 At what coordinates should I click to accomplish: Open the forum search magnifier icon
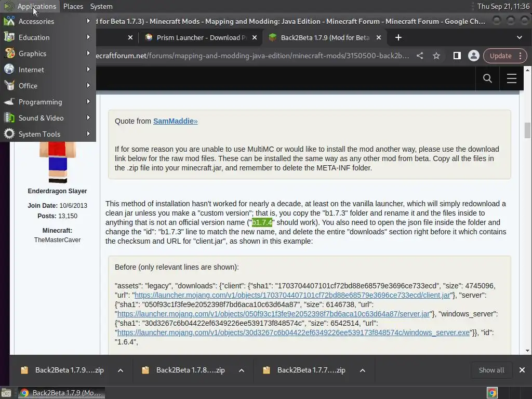(487, 78)
